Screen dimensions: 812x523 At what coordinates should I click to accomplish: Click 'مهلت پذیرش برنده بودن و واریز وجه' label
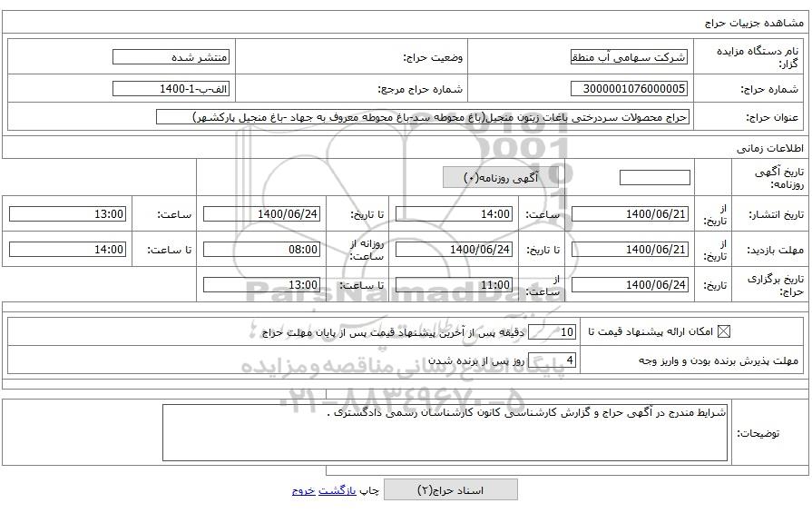pyautogui.click(x=719, y=360)
